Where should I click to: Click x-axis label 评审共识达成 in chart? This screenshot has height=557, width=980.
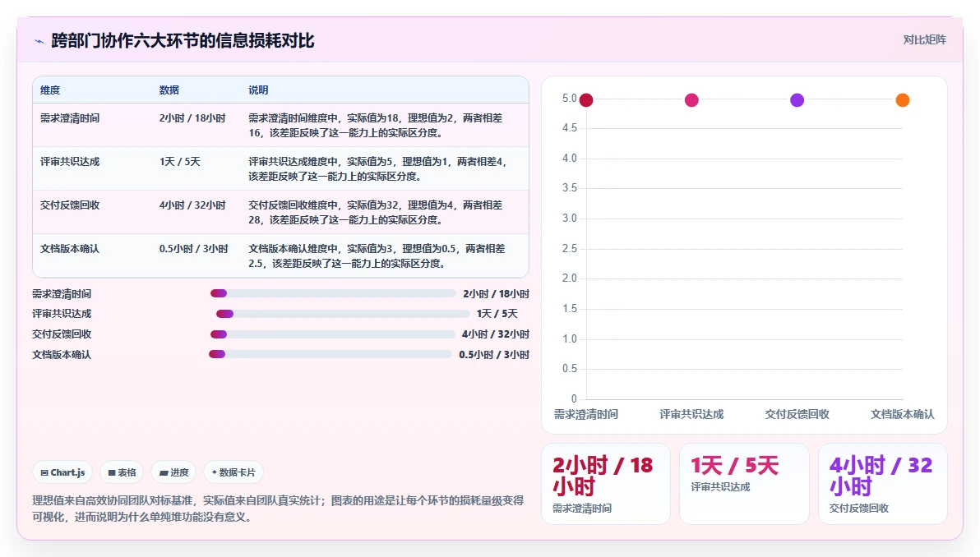691,414
